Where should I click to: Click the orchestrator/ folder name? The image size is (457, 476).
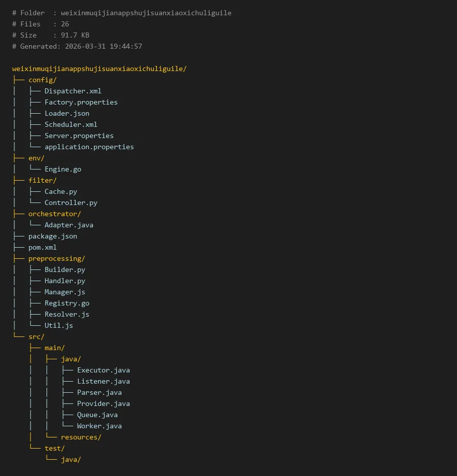[x=54, y=214]
